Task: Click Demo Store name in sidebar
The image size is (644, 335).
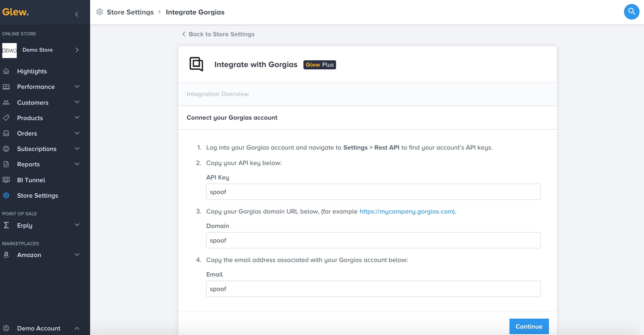Action: (38, 50)
